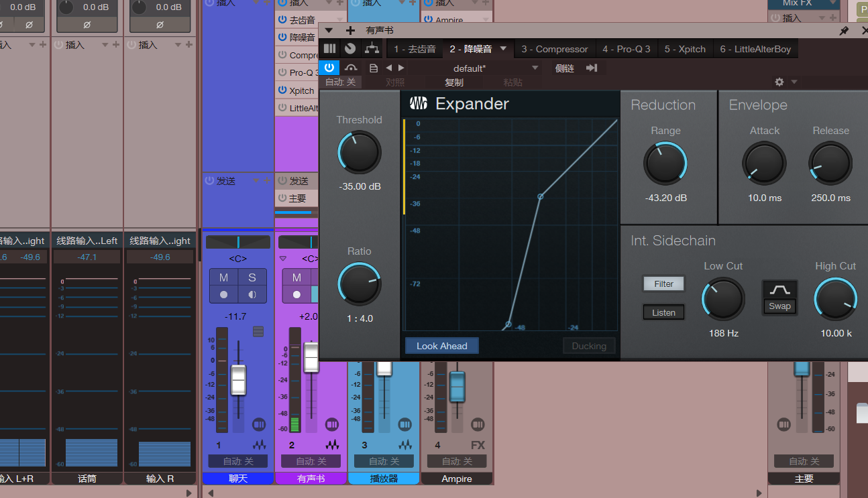
Task: Click the 188 Hz low cut value
Action: pyautogui.click(x=724, y=332)
